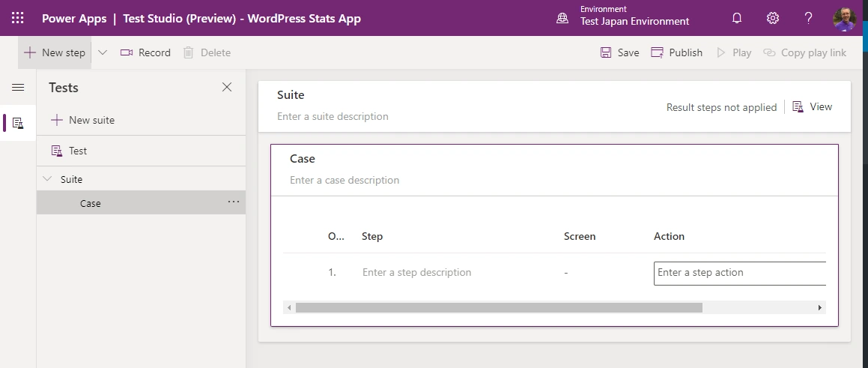Save the test suite
Screen dimensions: 868x368
(620, 52)
